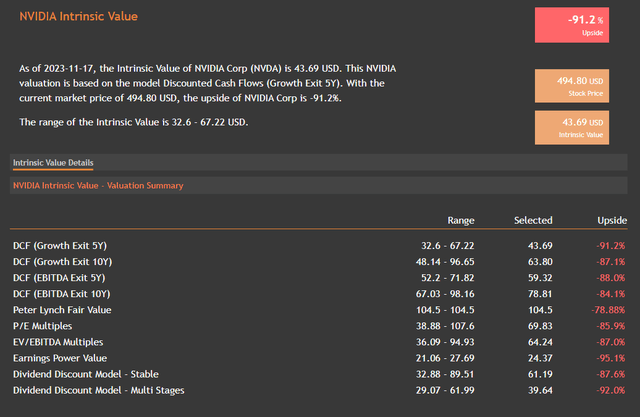This screenshot has width=640, height=417.
Task: Click the 'As of 2023-11-17' description paragraph
Action: 207,83
